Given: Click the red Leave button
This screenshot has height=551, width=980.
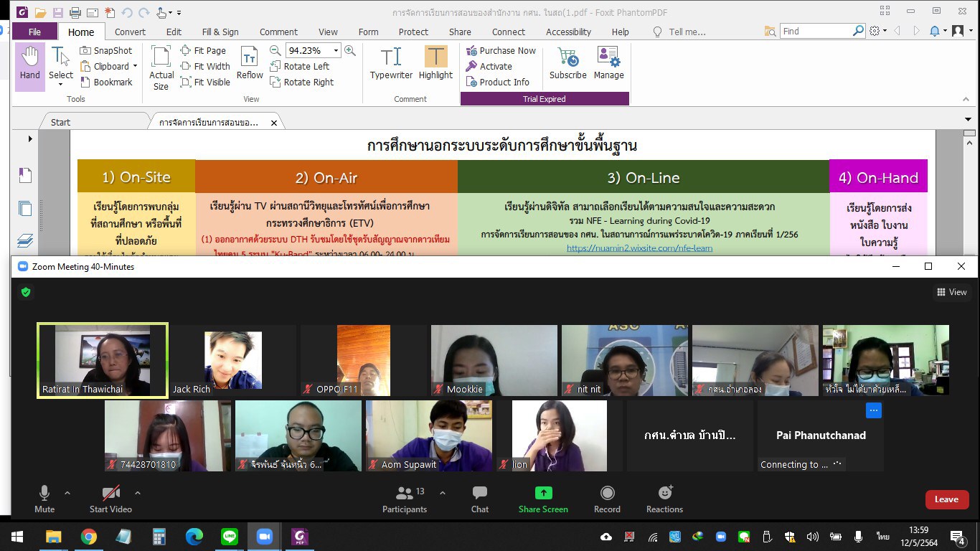Looking at the screenshot, I should (x=946, y=499).
